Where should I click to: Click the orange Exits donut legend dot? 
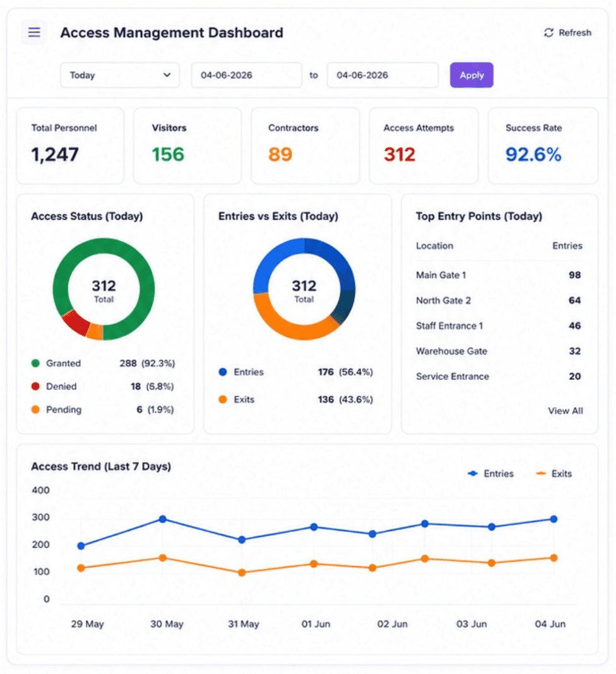pyautogui.click(x=223, y=399)
